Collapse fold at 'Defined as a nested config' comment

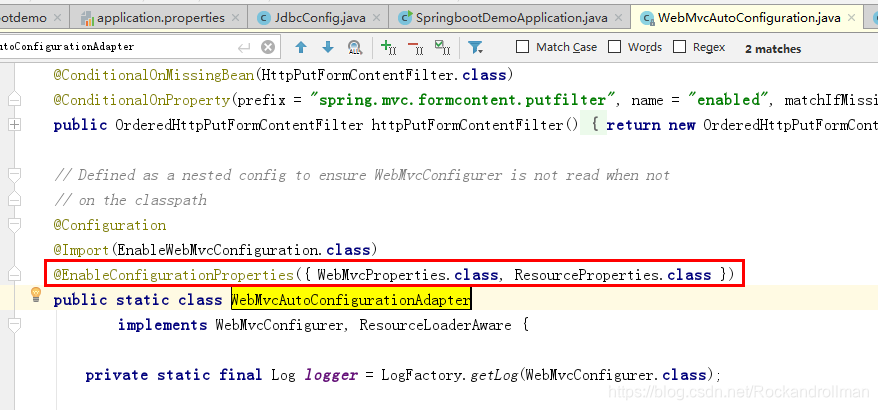tap(15, 175)
